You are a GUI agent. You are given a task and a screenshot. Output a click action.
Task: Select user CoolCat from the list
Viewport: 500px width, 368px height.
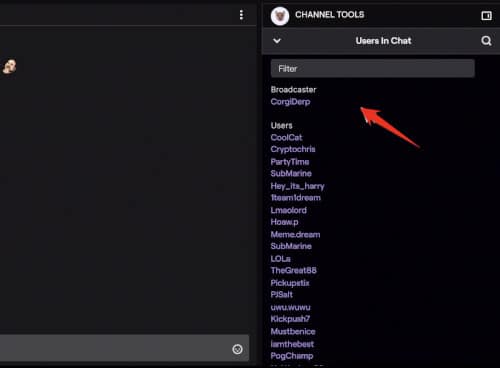tap(286, 137)
